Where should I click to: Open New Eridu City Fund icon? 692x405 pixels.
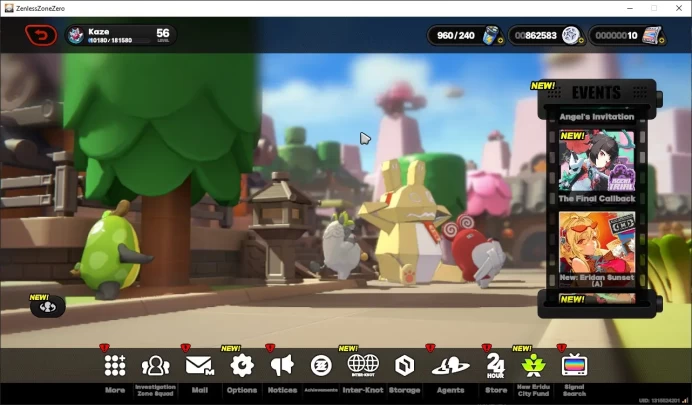pyautogui.click(x=533, y=365)
